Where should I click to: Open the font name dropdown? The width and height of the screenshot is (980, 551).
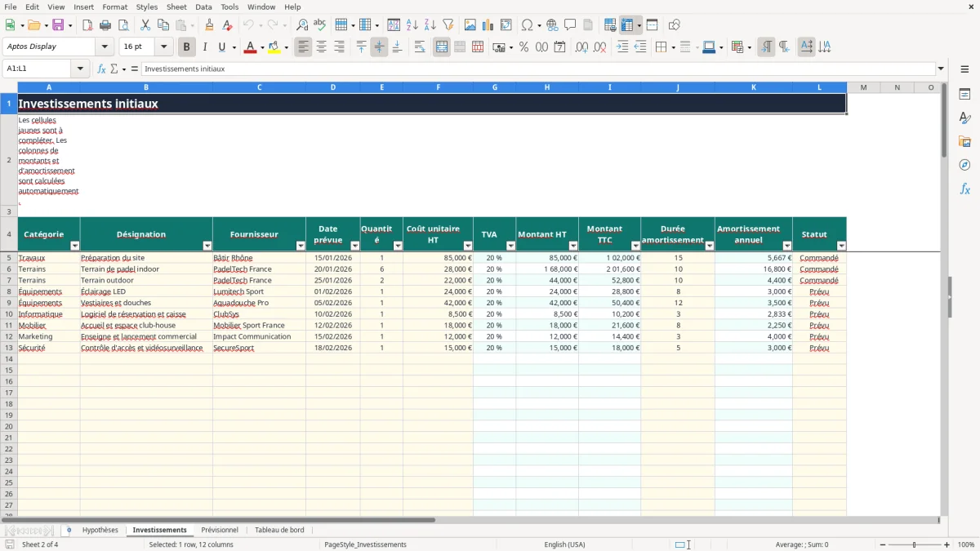pyautogui.click(x=105, y=47)
